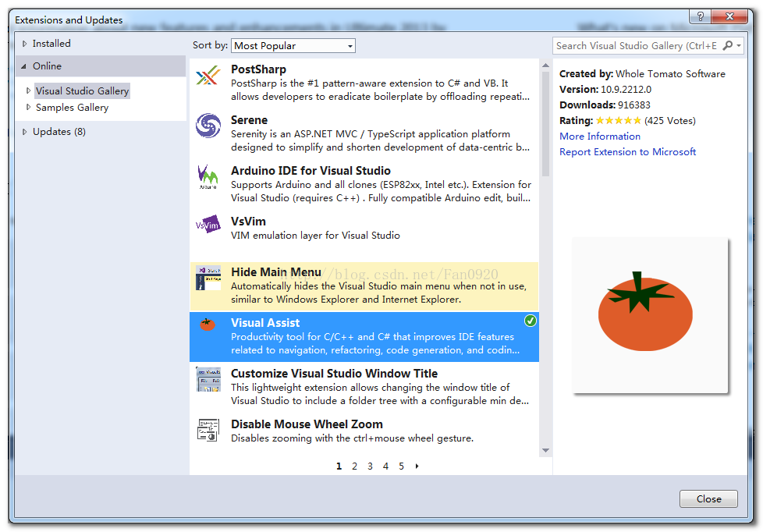
Task: Click the extension list scrollbar thumb
Action: click(545, 124)
